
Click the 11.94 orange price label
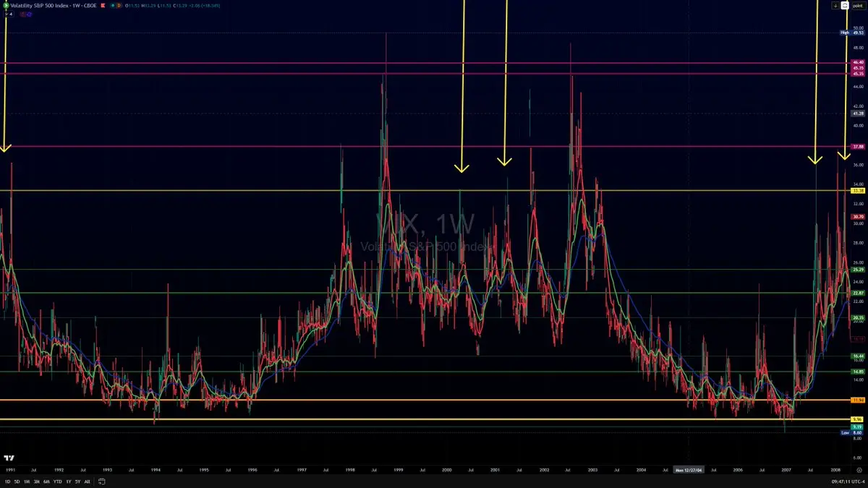click(859, 400)
